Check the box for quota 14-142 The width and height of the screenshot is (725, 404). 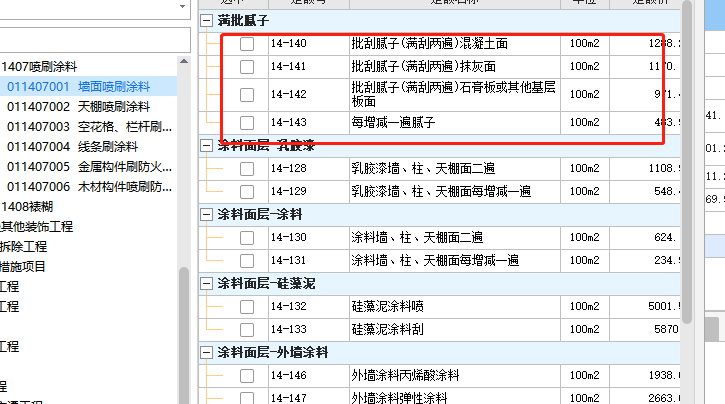tap(247, 95)
